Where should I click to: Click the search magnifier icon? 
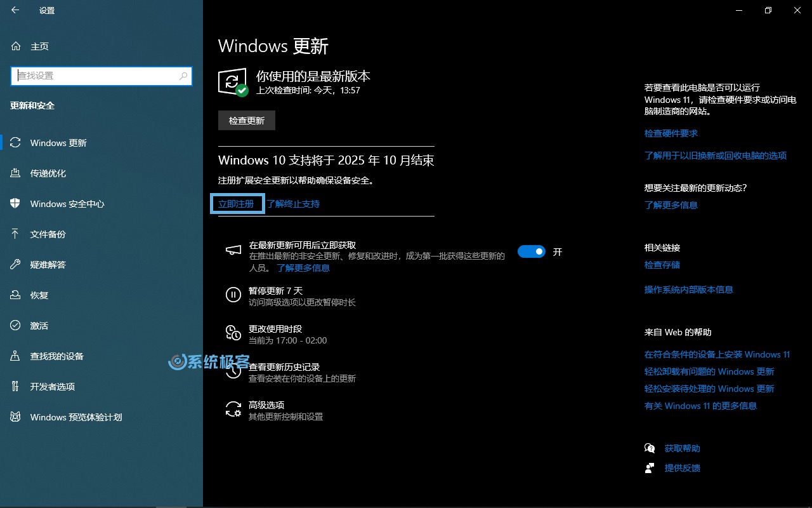click(183, 76)
